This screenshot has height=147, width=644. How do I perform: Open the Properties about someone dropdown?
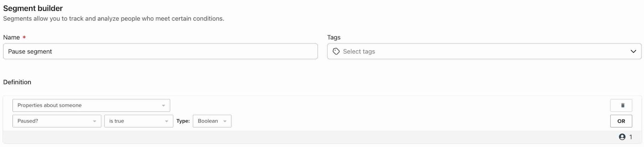click(x=91, y=105)
